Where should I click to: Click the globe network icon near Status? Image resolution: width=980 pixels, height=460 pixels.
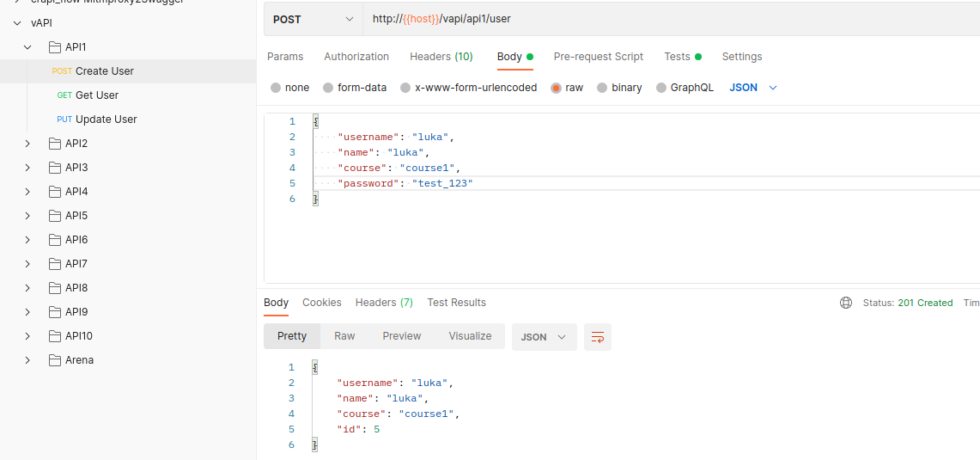click(x=846, y=303)
